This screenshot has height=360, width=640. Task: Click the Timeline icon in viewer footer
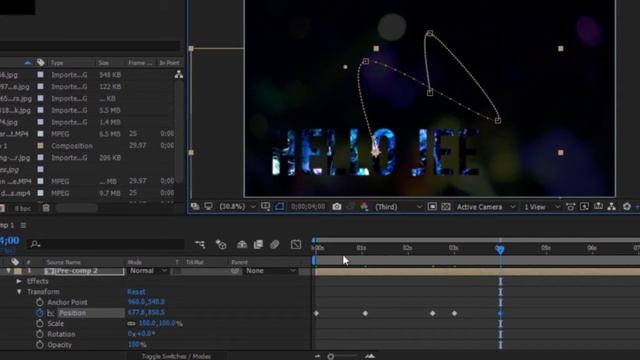pyautogui.click(x=598, y=207)
